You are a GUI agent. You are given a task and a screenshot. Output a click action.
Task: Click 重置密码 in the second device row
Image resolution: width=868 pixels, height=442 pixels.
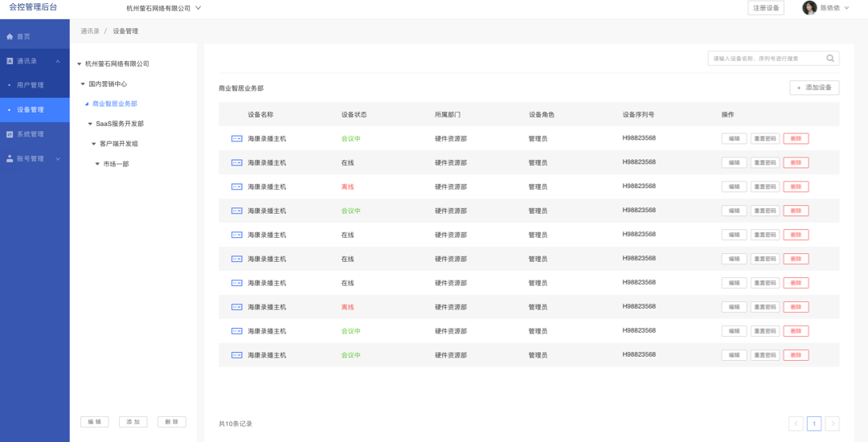point(764,163)
